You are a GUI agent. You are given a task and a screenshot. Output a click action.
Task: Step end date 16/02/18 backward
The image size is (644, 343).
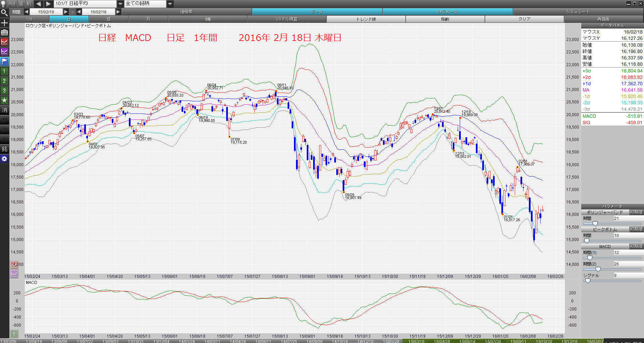click(79, 12)
